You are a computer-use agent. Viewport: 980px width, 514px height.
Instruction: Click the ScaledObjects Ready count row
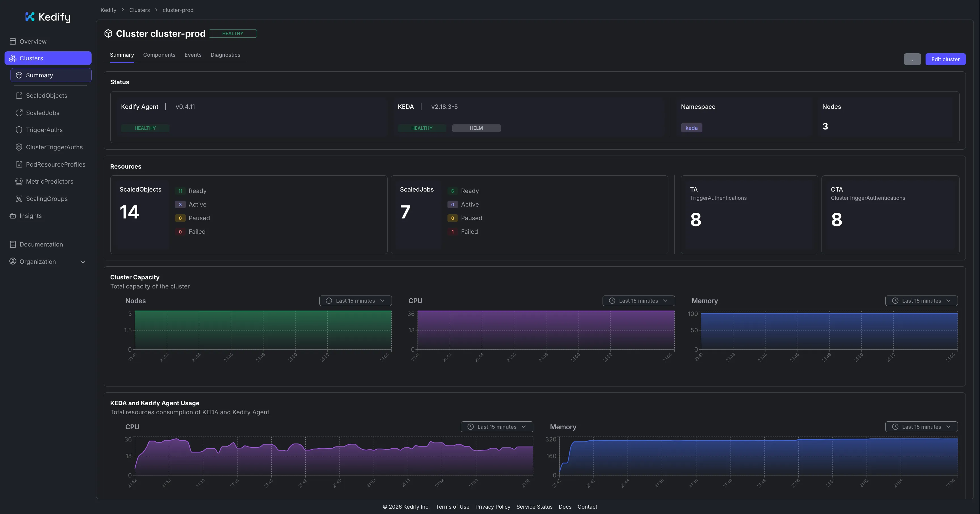tap(191, 191)
